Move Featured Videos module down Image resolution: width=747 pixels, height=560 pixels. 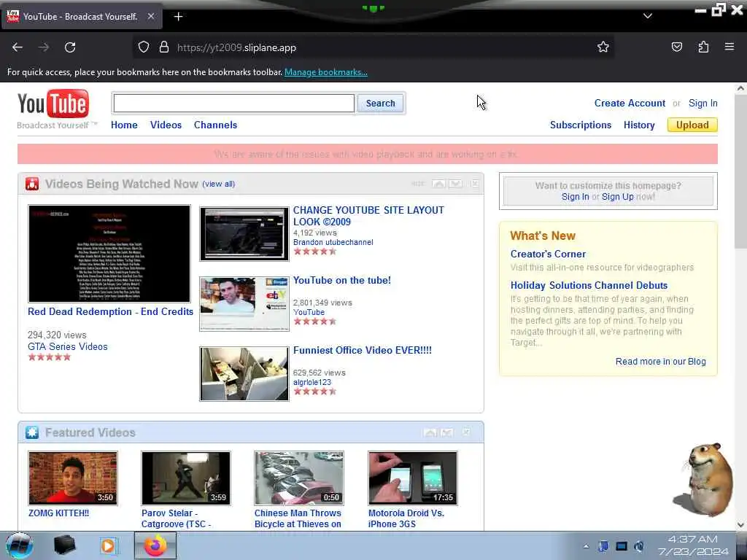tap(447, 432)
